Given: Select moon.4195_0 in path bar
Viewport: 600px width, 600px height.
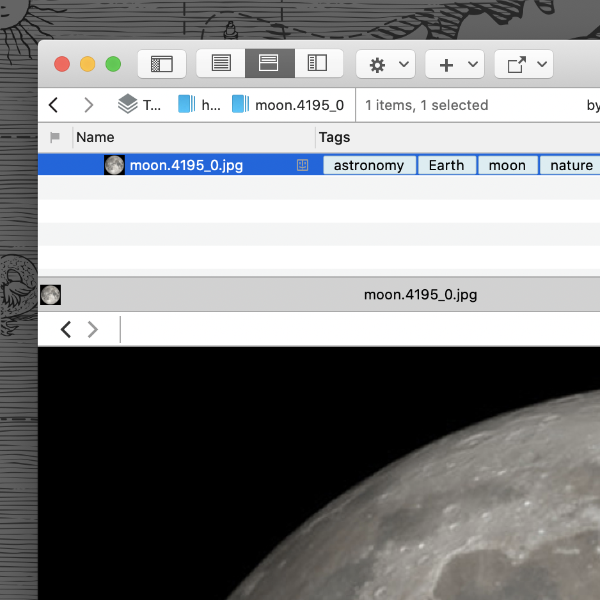Looking at the screenshot, I should click(288, 104).
